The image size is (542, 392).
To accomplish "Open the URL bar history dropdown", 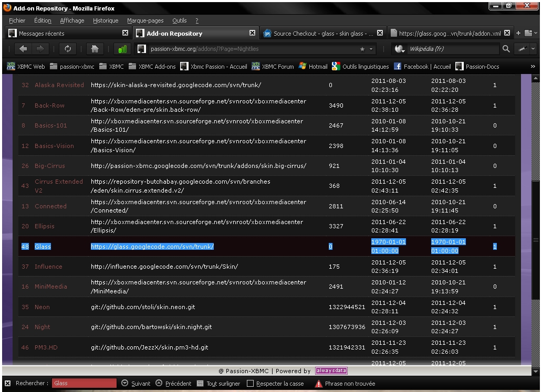I will coord(372,49).
